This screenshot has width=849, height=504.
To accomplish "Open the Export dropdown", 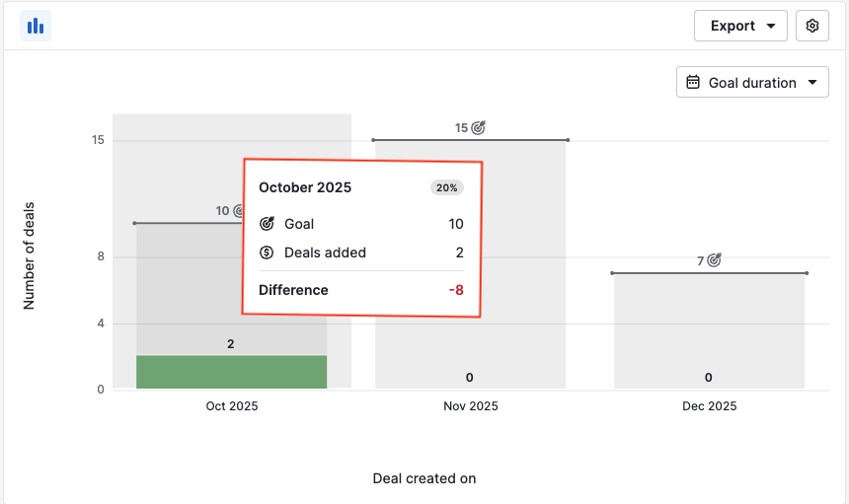I will tap(740, 26).
